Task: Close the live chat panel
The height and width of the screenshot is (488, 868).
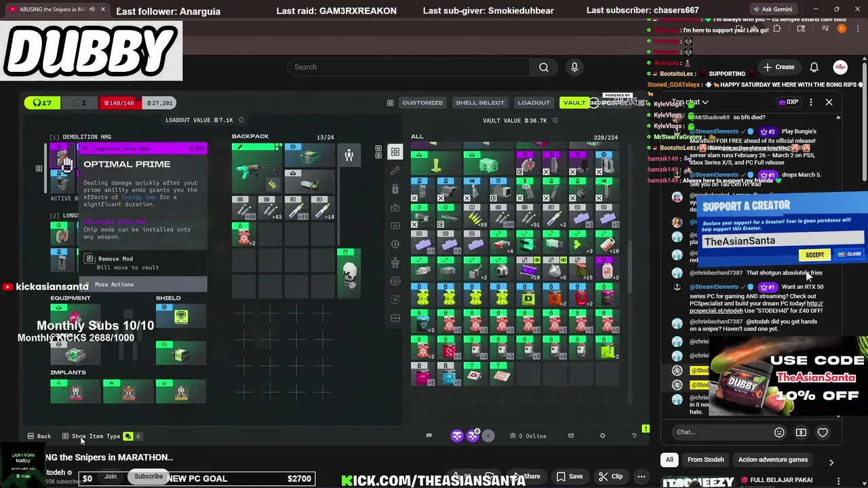Action: (x=829, y=102)
